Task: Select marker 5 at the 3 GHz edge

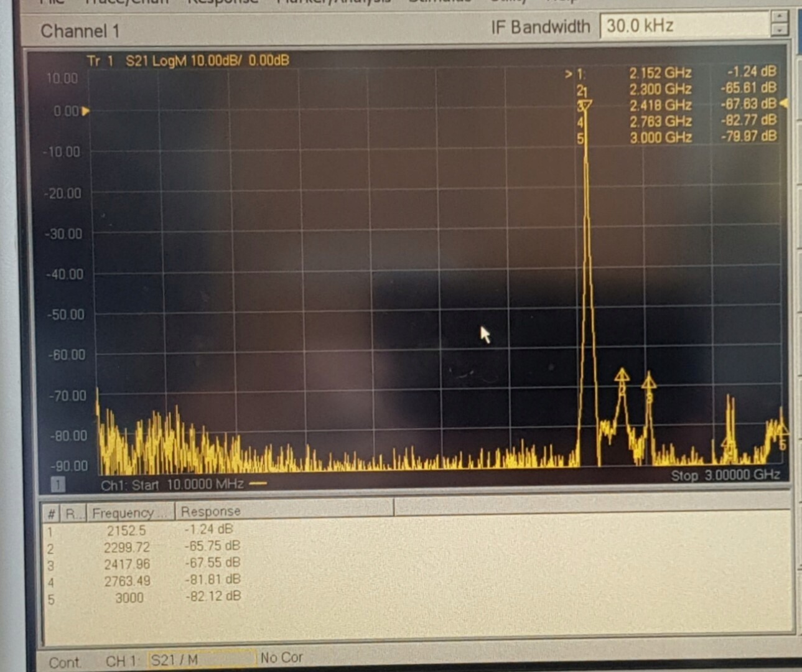Action: pos(783,429)
